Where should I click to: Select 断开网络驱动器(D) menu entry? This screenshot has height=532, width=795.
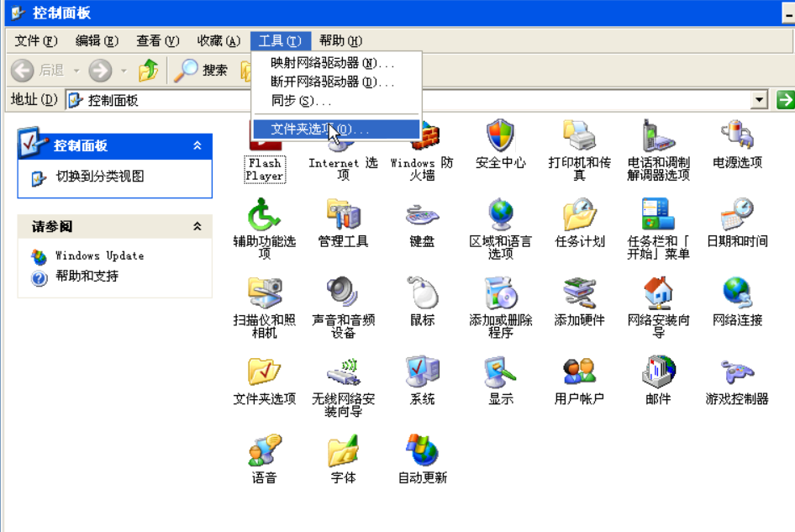coord(337,82)
